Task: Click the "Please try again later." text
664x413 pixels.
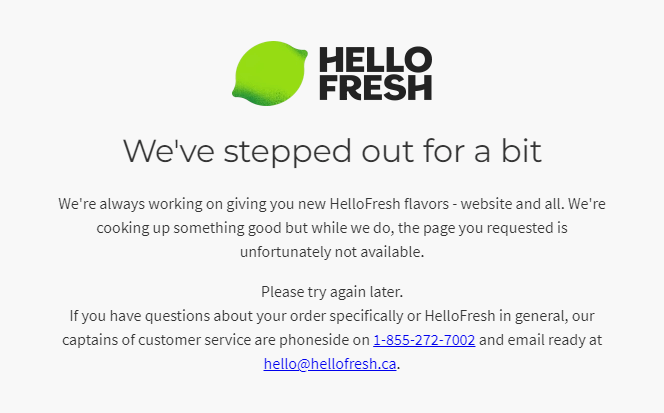Action: tap(332, 292)
